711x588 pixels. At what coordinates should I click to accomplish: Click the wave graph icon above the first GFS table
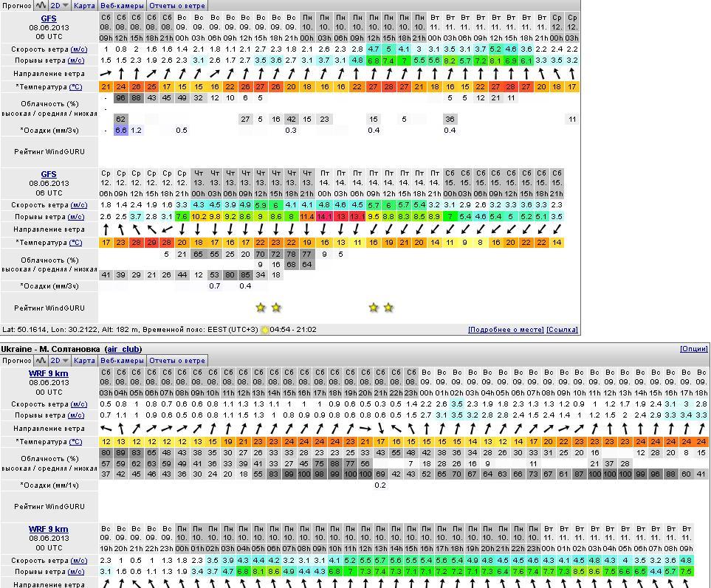[x=41, y=5]
